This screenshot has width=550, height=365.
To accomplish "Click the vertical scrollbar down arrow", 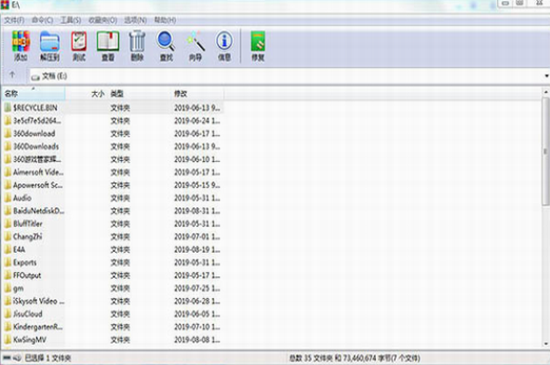I will (546, 344).
